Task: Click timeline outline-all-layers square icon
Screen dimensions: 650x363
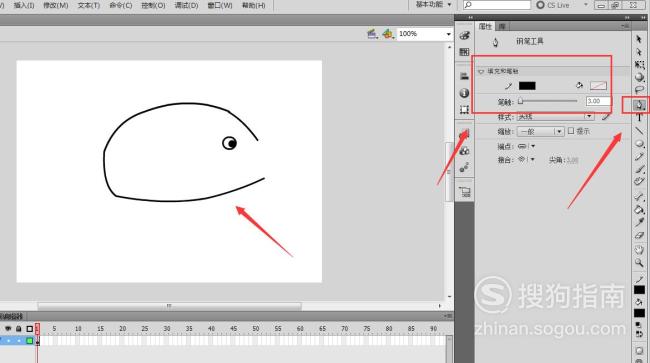Action: (x=29, y=329)
